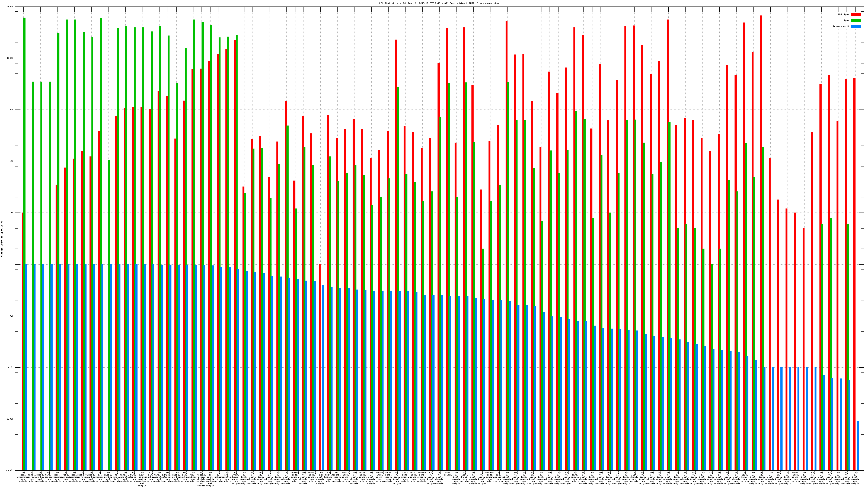Click the green Spam legend swatch
Screen dimensions: 868x488
click(x=856, y=21)
